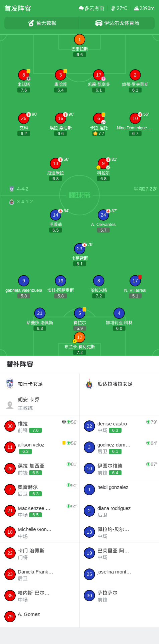Screen dimensions: 159x644
Task: Open heidi gonzalez number 1 entry
Action: click(x=119, y=490)
